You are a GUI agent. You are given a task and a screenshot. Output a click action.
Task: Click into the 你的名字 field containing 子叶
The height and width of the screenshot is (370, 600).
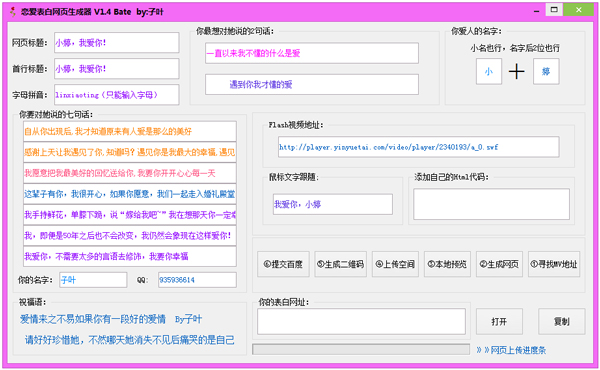(x=93, y=280)
